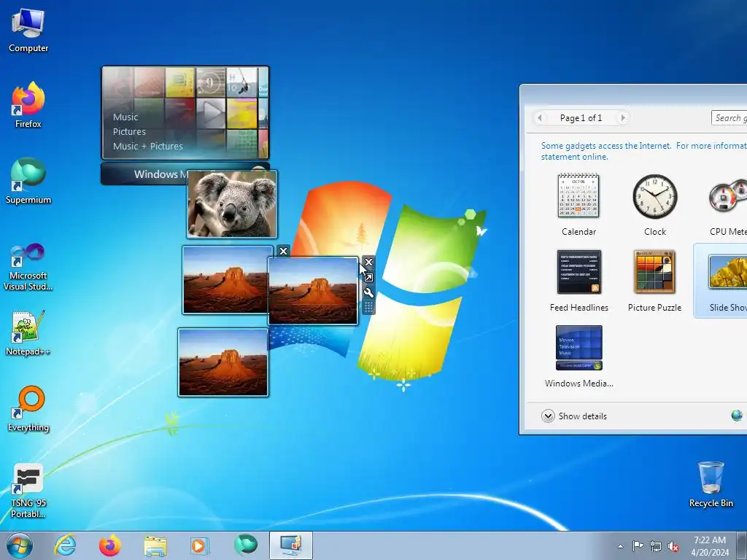Click Pictures in the Media Center gadget

pos(129,131)
